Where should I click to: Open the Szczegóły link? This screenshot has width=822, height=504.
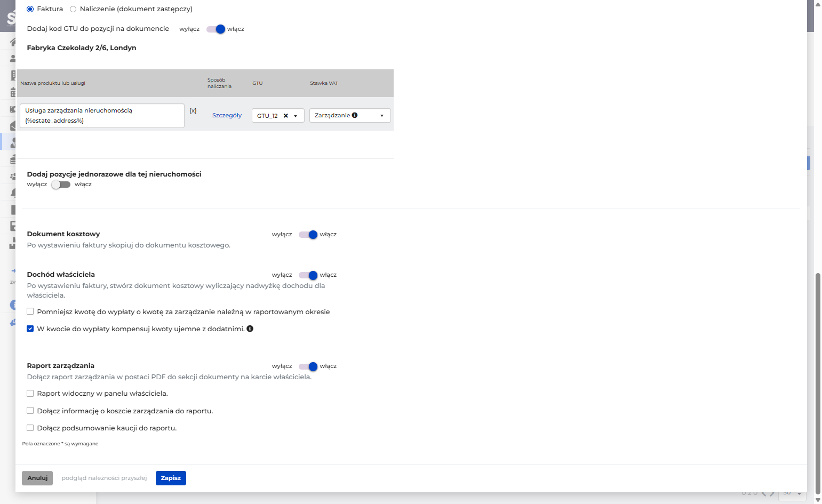(x=227, y=115)
